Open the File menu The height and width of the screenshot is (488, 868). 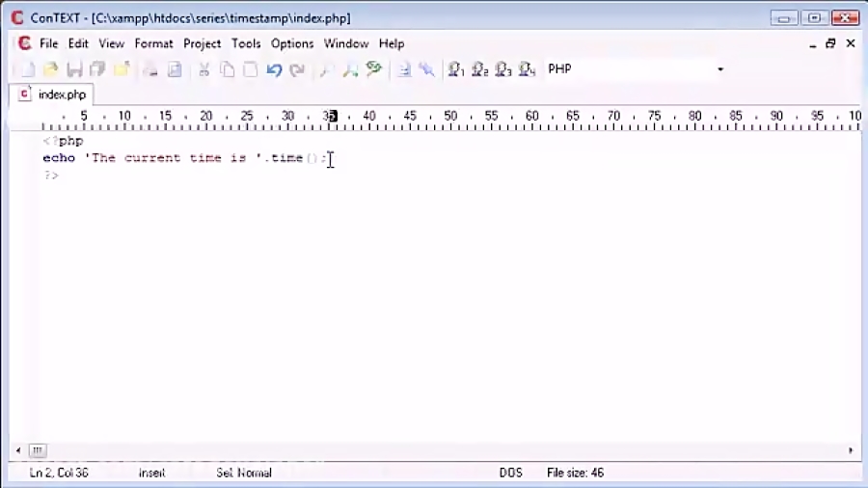point(49,43)
